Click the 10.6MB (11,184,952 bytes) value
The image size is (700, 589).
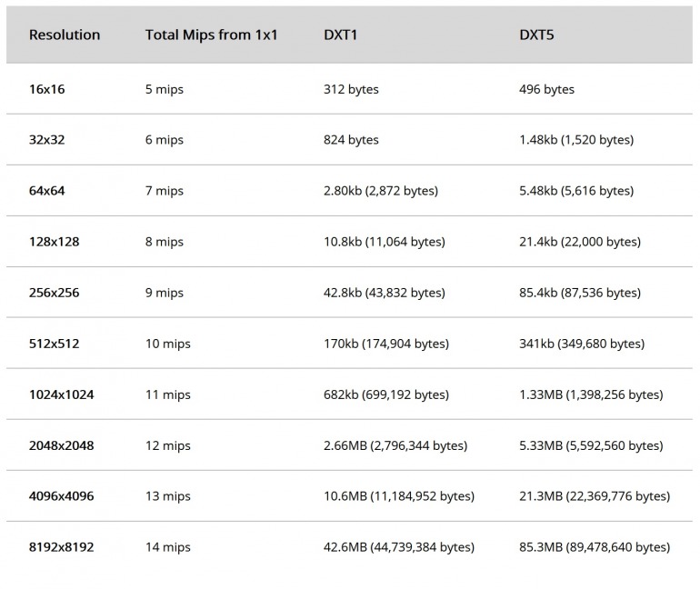[399, 495]
